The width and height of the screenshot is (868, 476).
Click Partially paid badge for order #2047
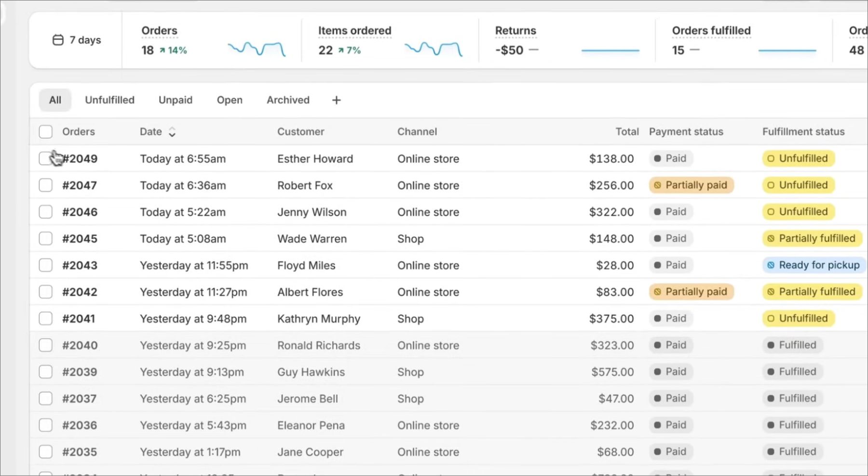(691, 185)
